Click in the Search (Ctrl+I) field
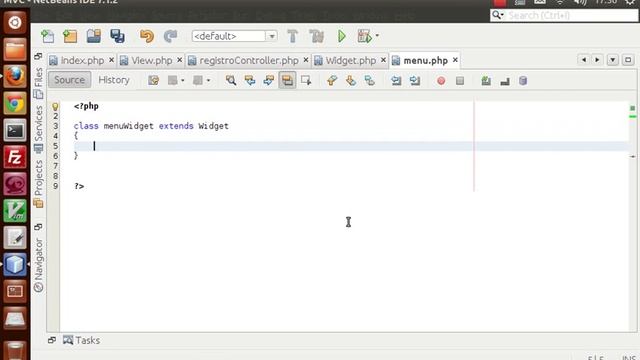 coord(564,15)
